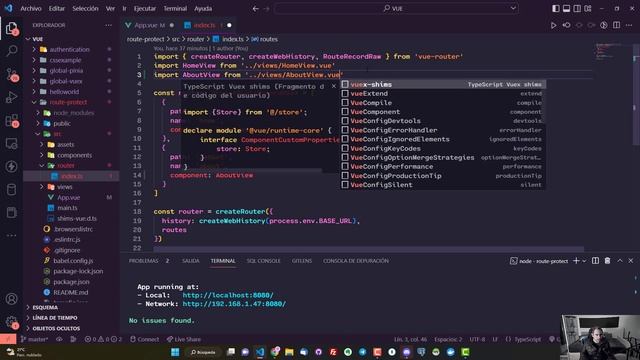Run the file with the play icon

pos(553,25)
